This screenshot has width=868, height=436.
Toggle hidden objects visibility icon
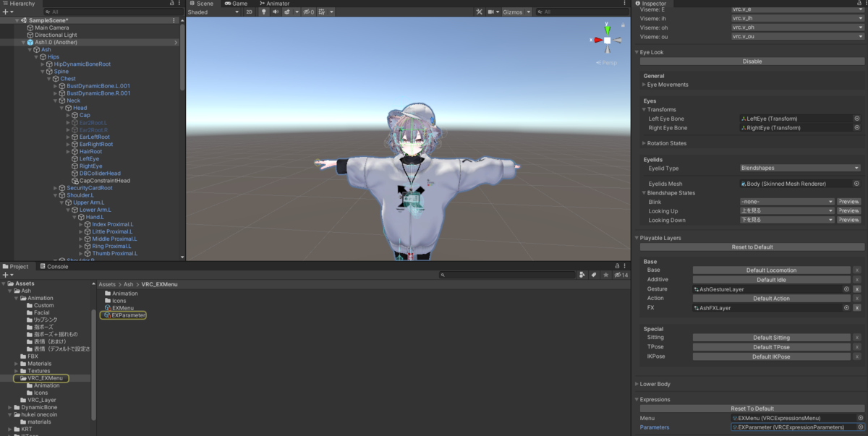pyautogui.click(x=308, y=12)
